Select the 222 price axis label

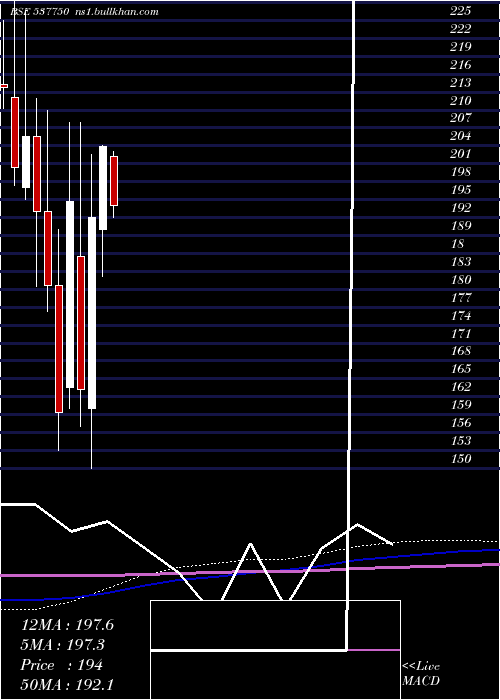pyautogui.click(x=460, y=29)
